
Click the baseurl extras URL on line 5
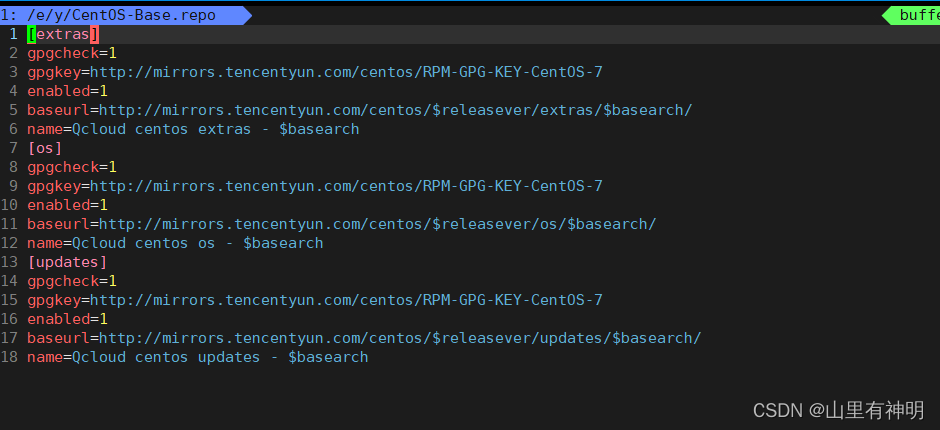396,110
